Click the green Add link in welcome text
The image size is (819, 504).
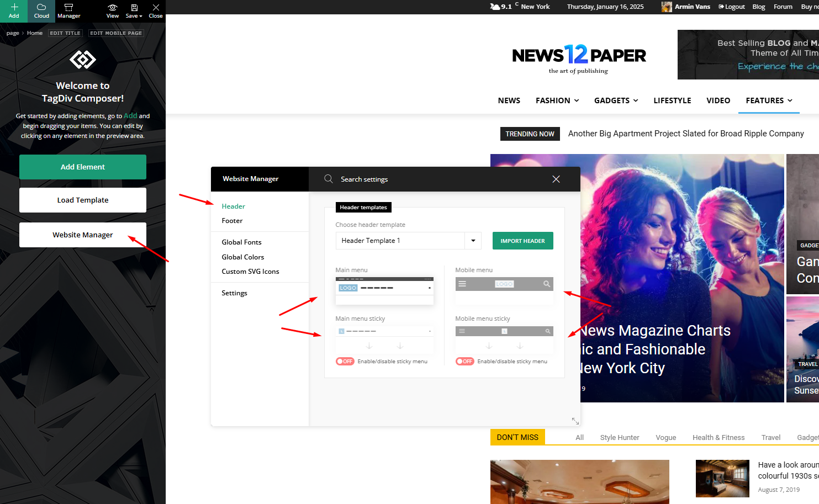(x=130, y=115)
